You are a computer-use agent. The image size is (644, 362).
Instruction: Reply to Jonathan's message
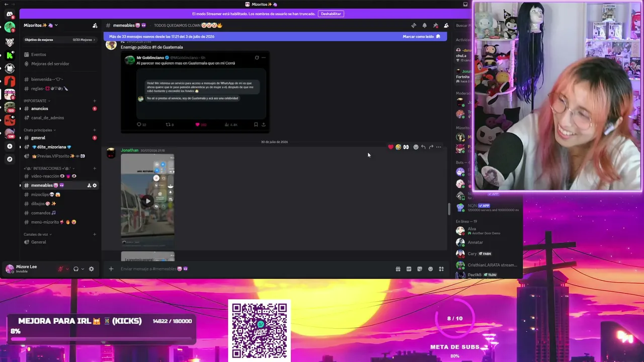pos(423,147)
